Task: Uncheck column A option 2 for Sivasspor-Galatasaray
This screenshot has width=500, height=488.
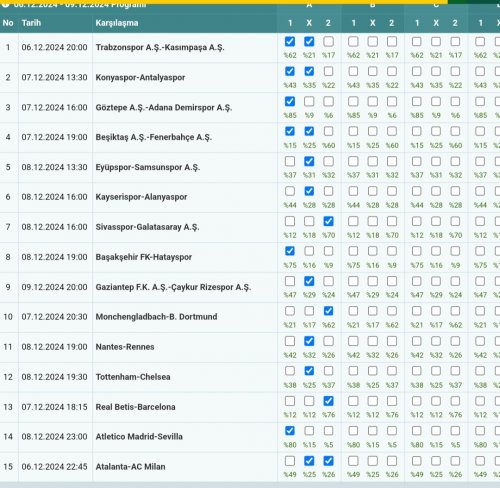Action: (328, 221)
